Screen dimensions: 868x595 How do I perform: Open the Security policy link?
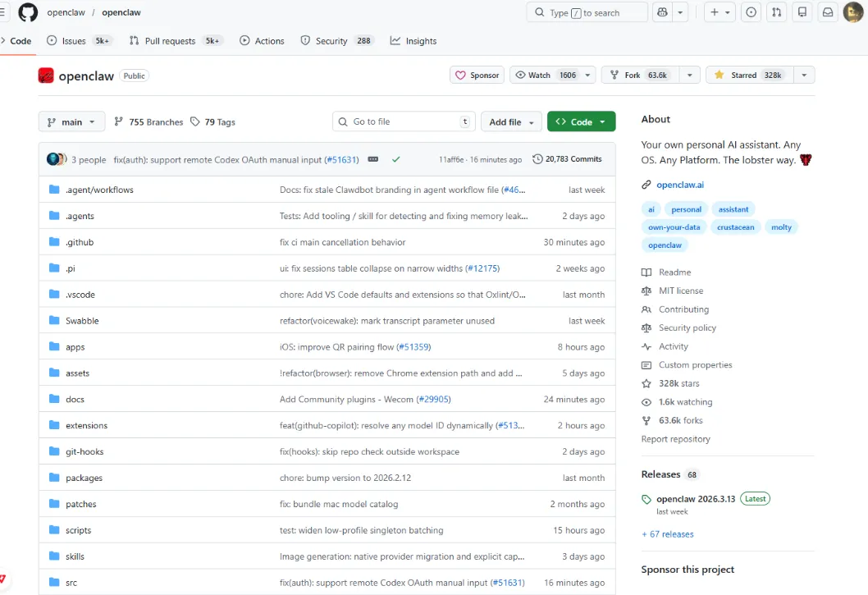tap(687, 328)
